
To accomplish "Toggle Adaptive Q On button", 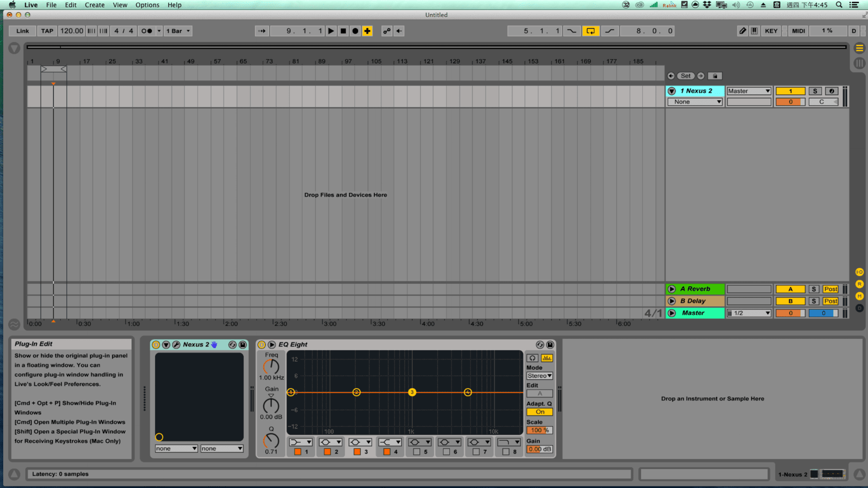I will point(540,412).
